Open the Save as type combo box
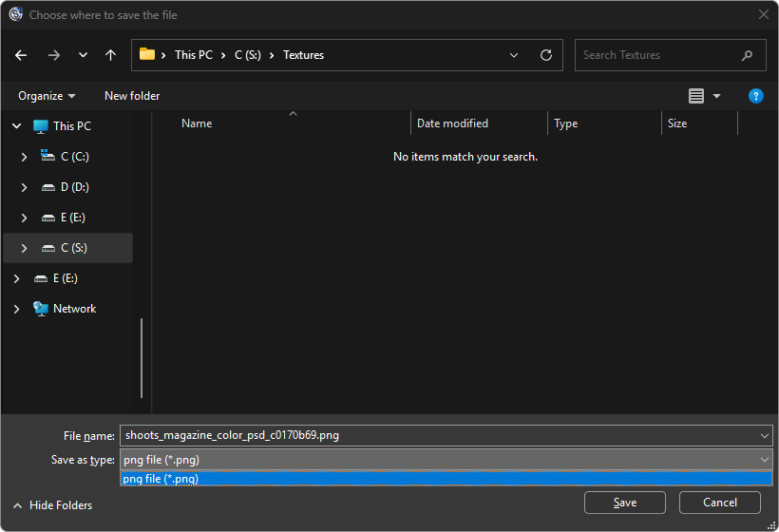Screen dimensions: 779x532 446,460
